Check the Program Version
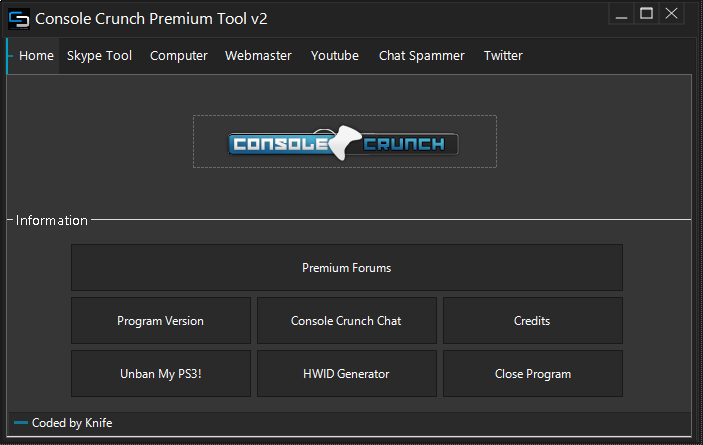Screen dimensions: 703x445 161,321
